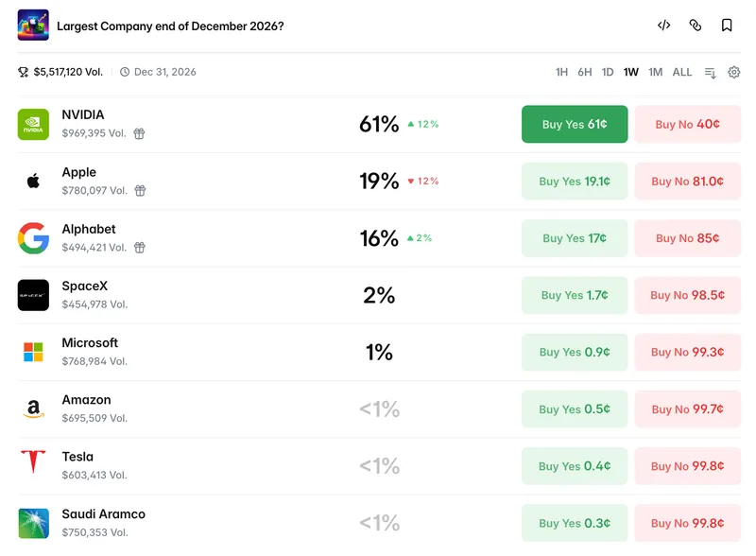Bookmark this market

pyautogui.click(x=727, y=26)
